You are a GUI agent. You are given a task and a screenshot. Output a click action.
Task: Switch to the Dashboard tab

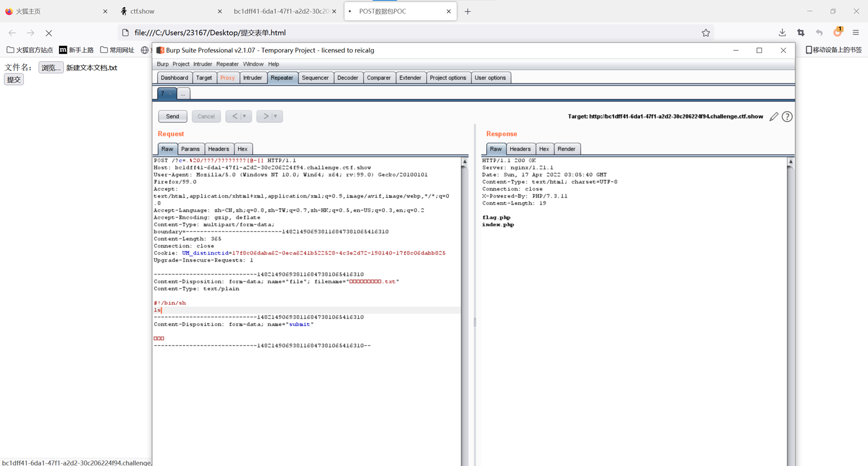pos(174,78)
